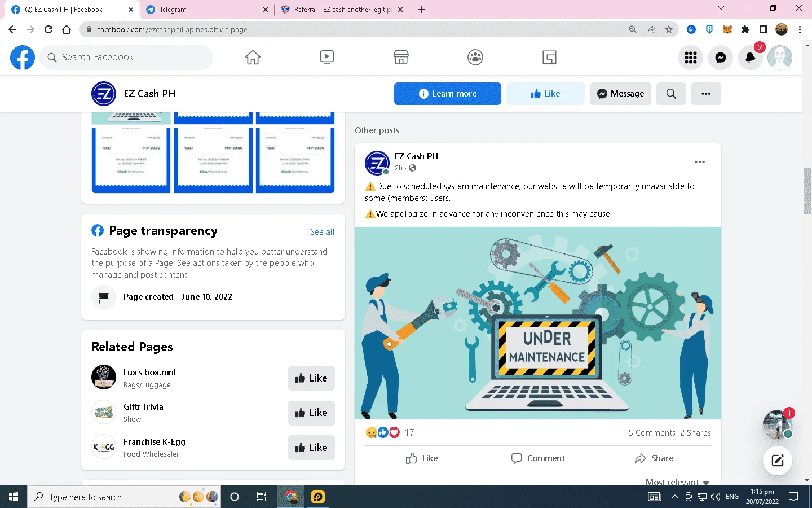Open a new browser tab
Viewport: 812px width, 508px height.
(422, 10)
